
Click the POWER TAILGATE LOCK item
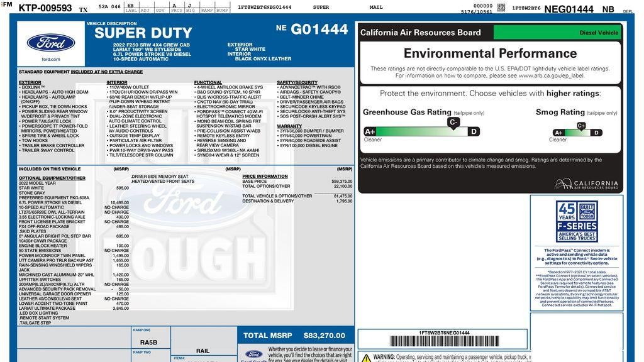pyautogui.click(x=47, y=121)
